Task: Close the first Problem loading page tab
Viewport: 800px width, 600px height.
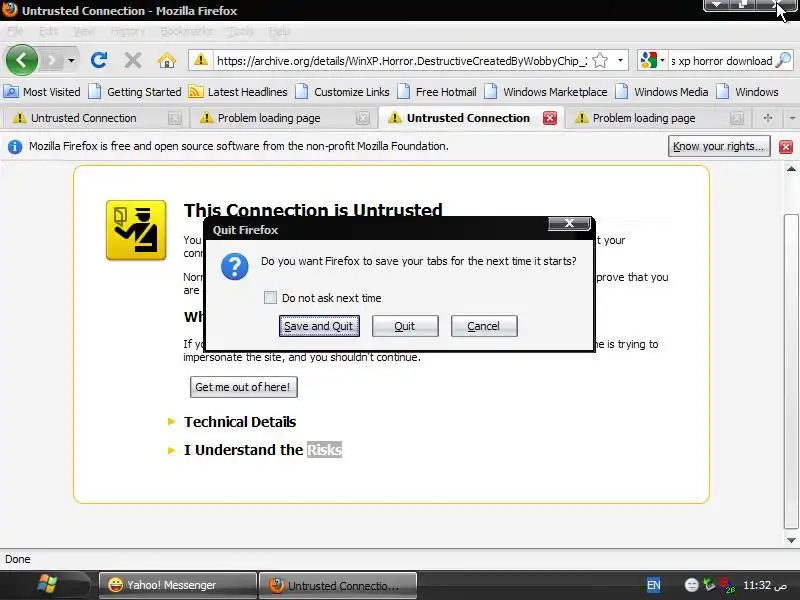Action: pyautogui.click(x=363, y=118)
